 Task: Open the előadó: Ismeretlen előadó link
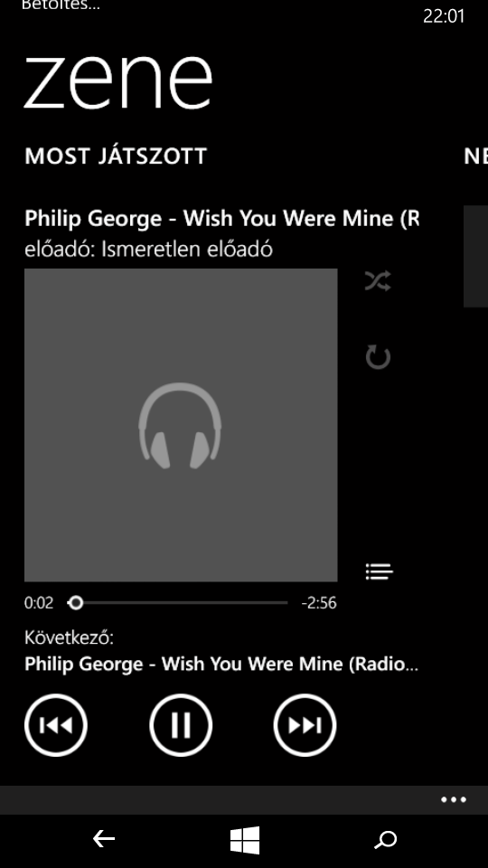point(148,250)
